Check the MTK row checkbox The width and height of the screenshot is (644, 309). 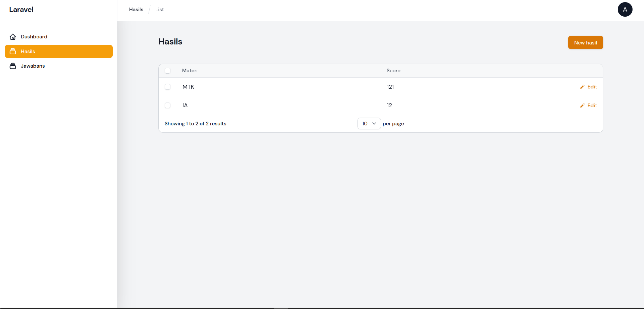coord(167,87)
